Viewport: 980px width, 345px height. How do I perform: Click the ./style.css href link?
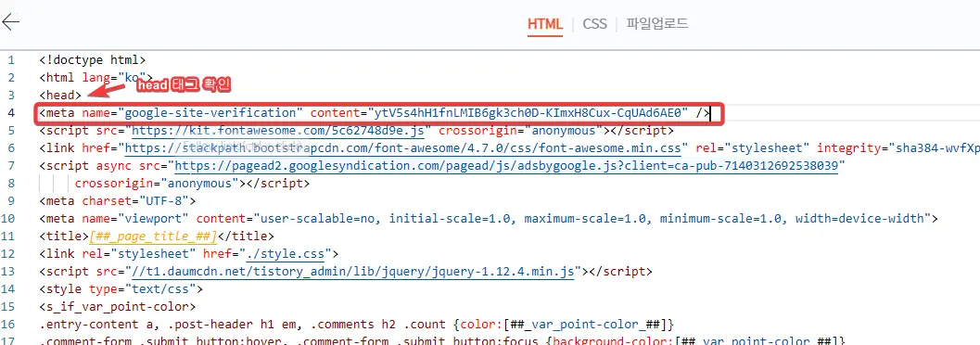click(286, 254)
